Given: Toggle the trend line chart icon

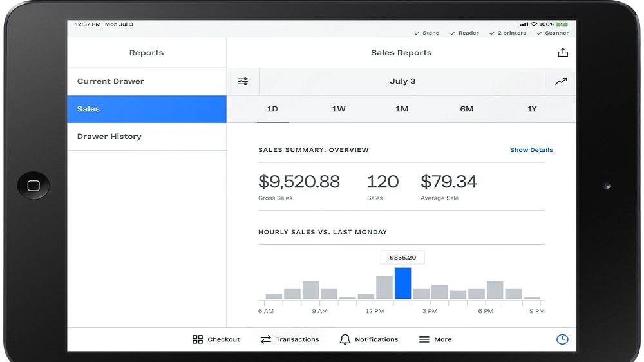Looking at the screenshot, I should coord(561,81).
